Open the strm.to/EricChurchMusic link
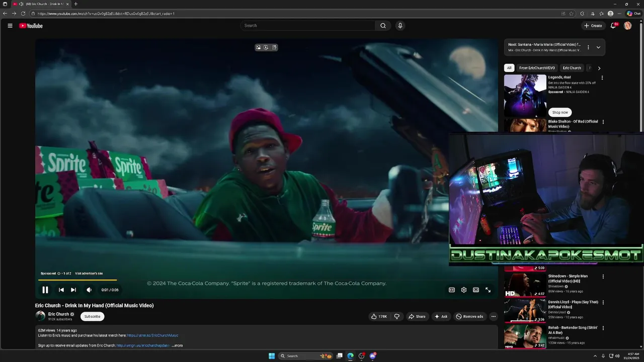 coord(152,335)
